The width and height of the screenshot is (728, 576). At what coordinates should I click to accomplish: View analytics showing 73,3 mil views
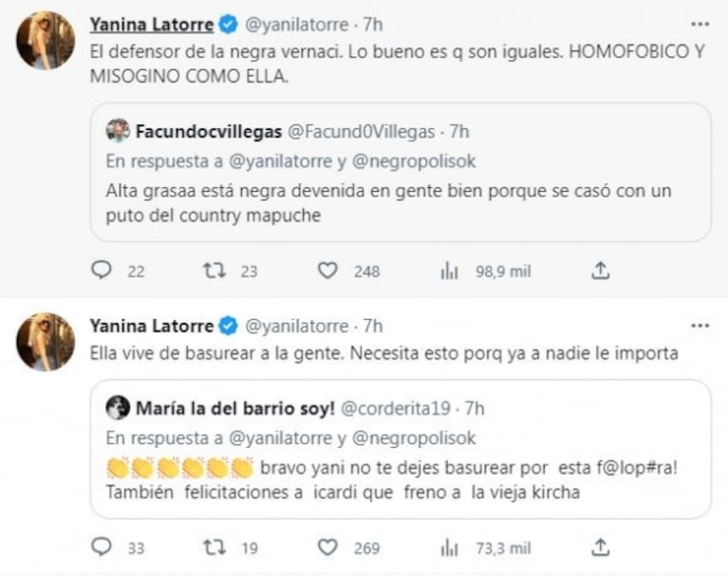coord(449,548)
